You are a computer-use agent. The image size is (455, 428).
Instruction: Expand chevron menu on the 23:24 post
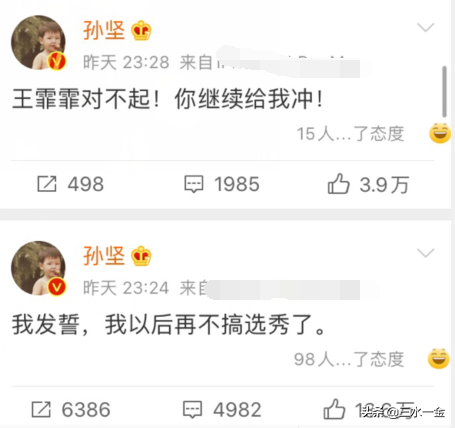[x=426, y=253]
